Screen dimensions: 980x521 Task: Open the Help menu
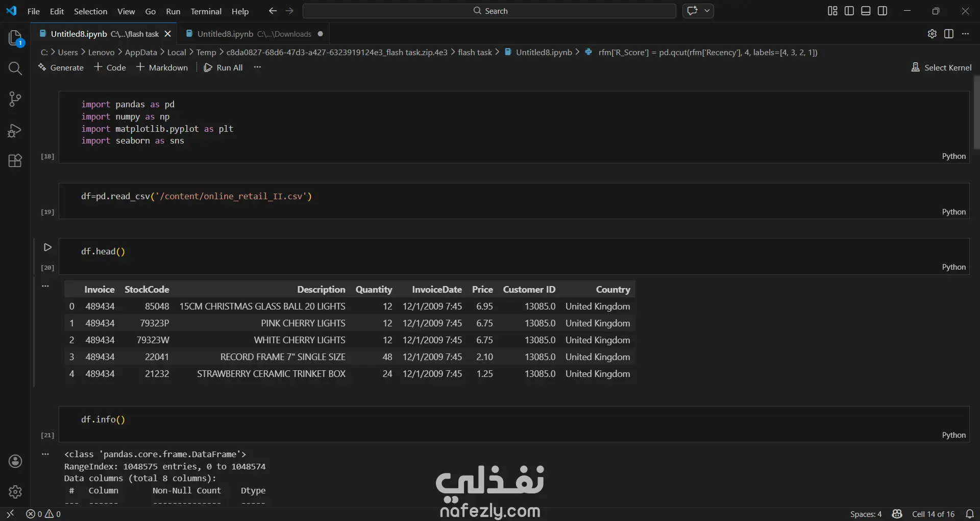tap(240, 11)
